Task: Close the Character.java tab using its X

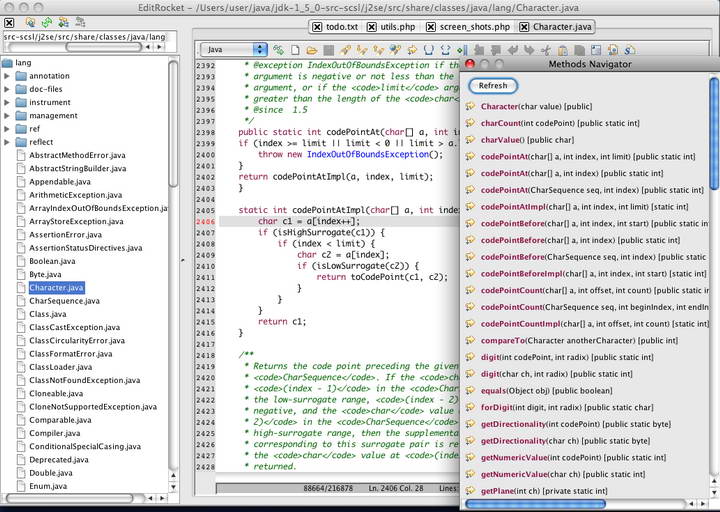Action: pyautogui.click(x=525, y=27)
